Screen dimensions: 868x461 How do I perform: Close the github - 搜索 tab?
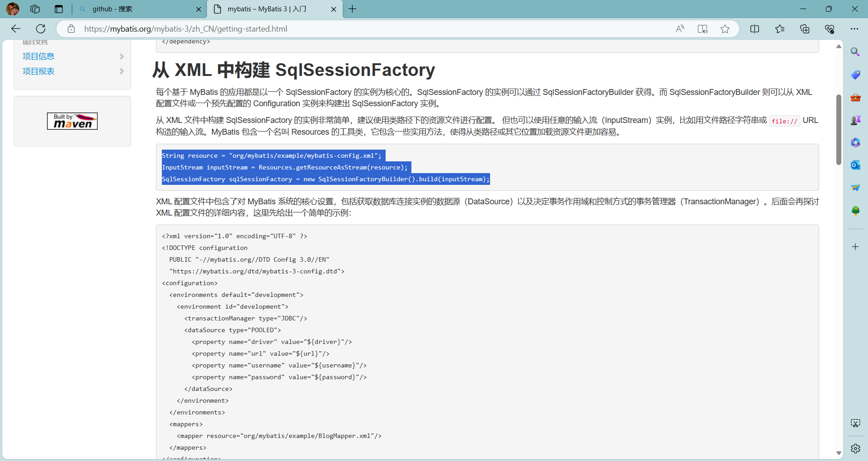click(198, 9)
